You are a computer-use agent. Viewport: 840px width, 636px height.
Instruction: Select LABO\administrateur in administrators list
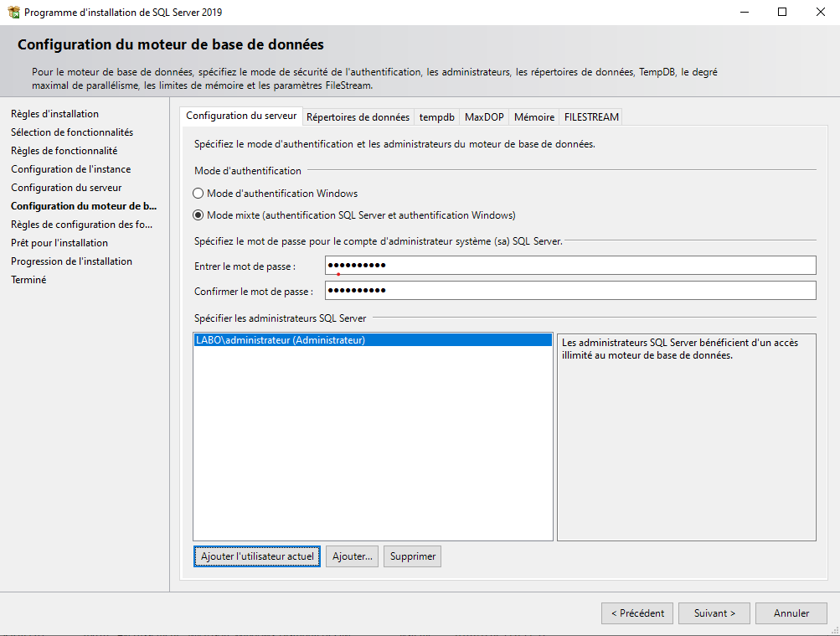pos(280,340)
